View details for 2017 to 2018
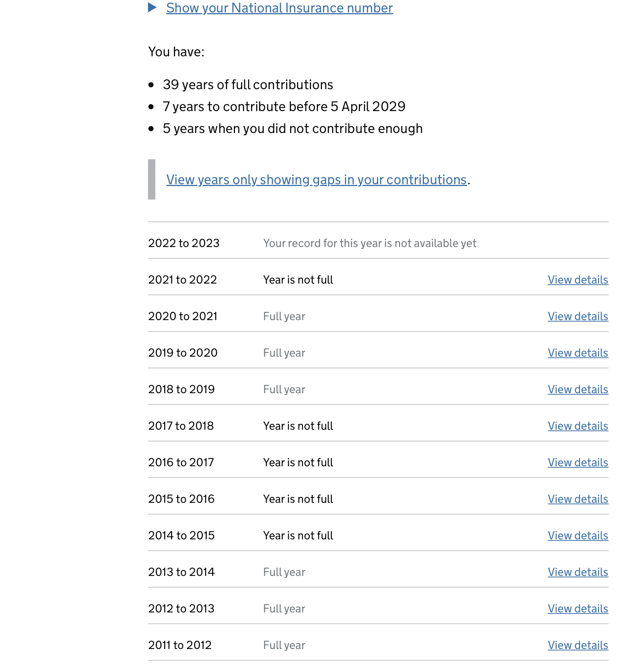 (578, 426)
